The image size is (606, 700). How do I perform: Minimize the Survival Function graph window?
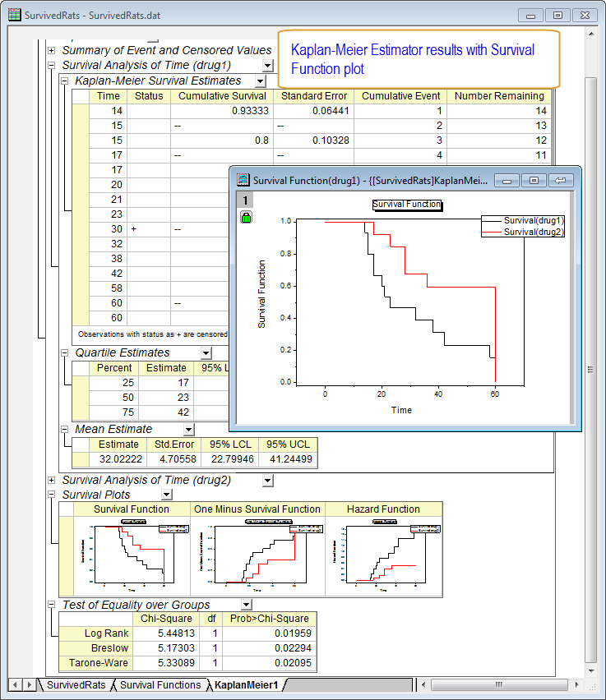(507, 181)
